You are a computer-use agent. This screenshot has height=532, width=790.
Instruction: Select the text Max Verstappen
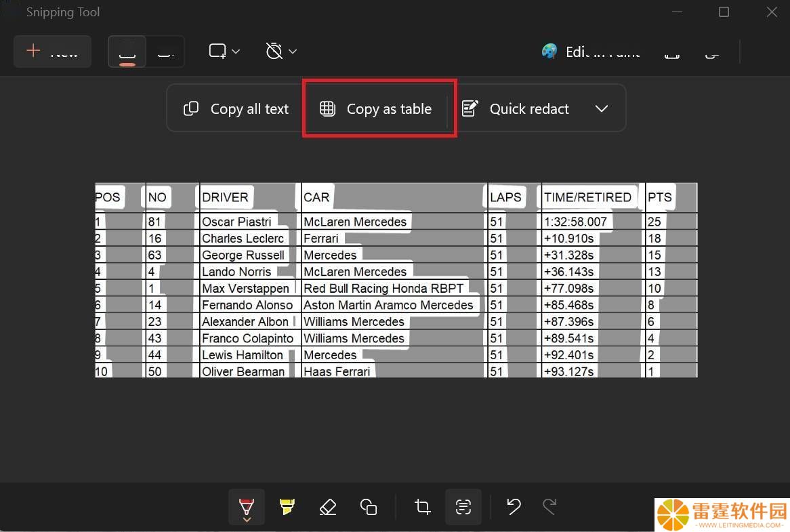(246, 288)
